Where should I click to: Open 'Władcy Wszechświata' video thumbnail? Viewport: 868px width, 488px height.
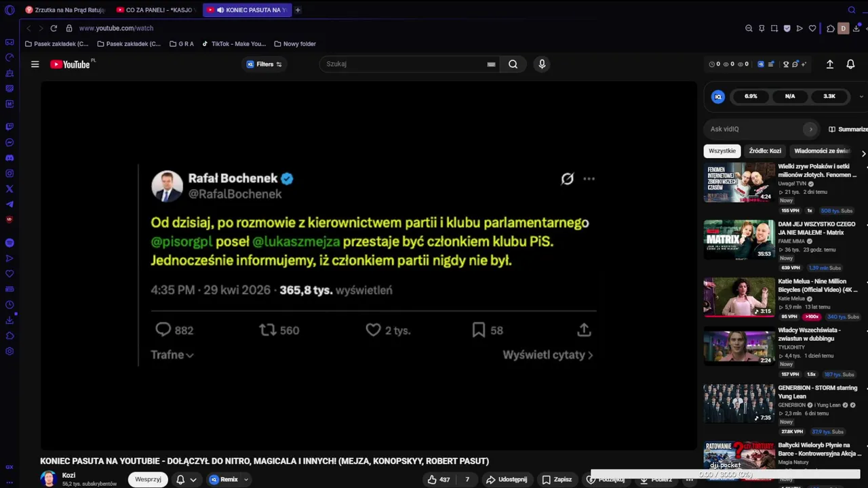(738, 346)
